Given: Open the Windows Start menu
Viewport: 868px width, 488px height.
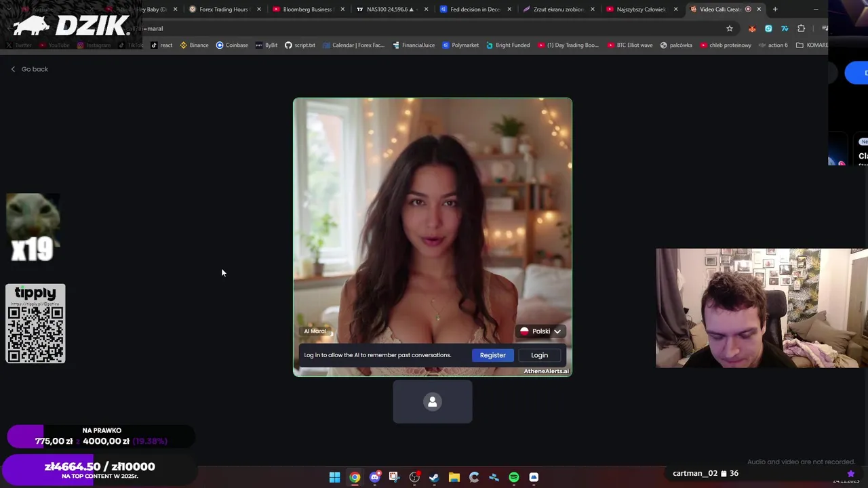Looking at the screenshot, I should (334, 477).
